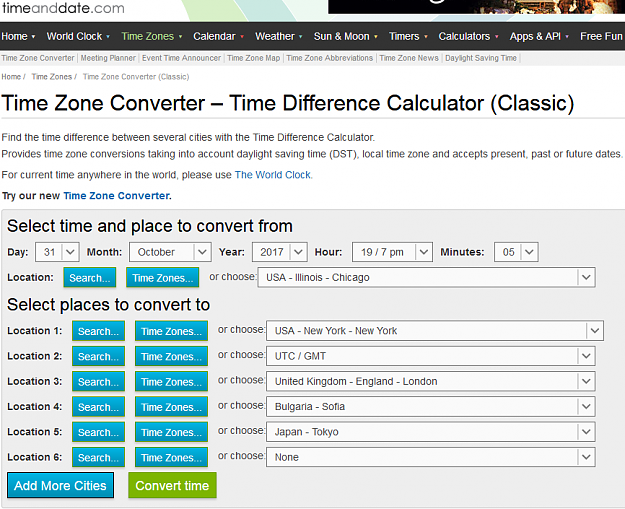
Task: Open the Timers menu
Action: click(408, 36)
